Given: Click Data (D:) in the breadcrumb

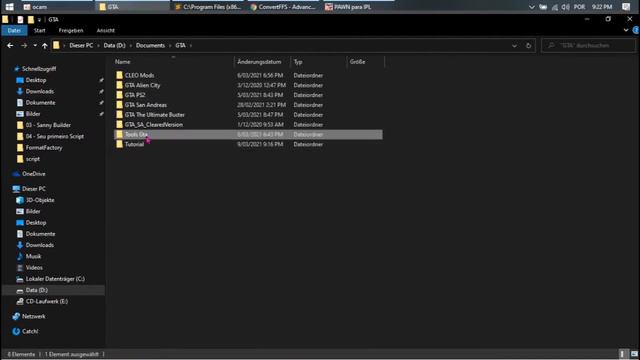Looking at the screenshot, I should tap(114, 45).
